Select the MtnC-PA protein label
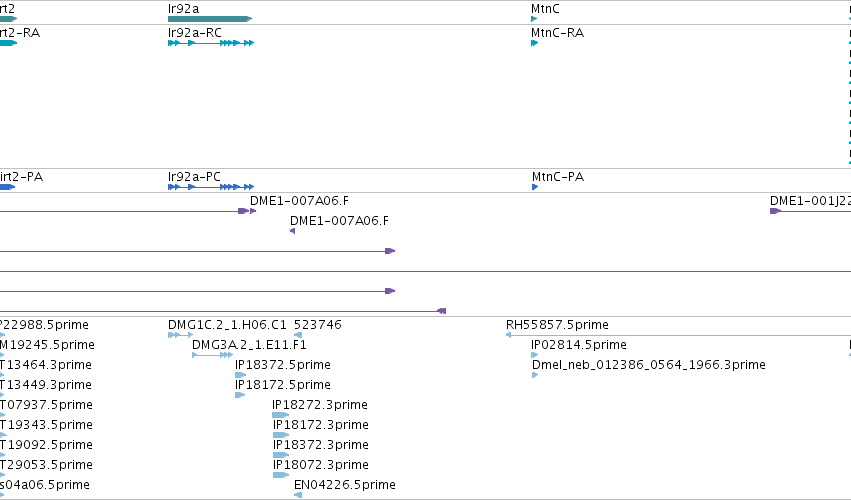This screenshot has height=500, width=851. tap(558, 177)
